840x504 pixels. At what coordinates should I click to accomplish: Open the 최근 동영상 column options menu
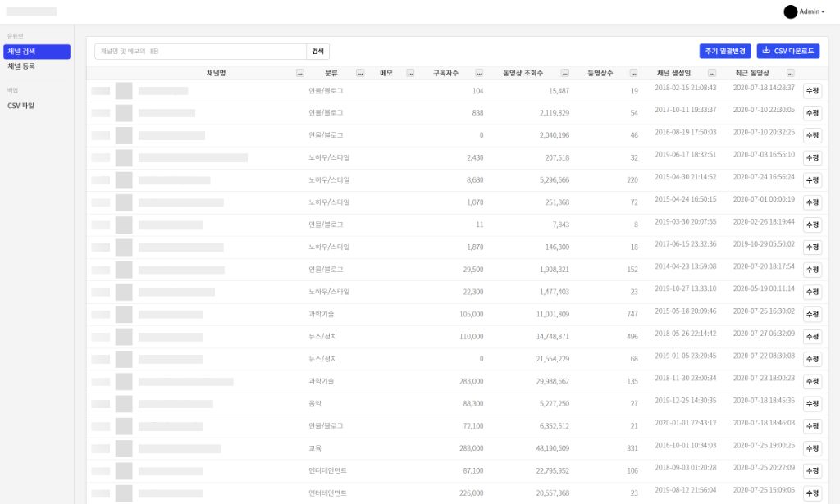click(x=790, y=73)
